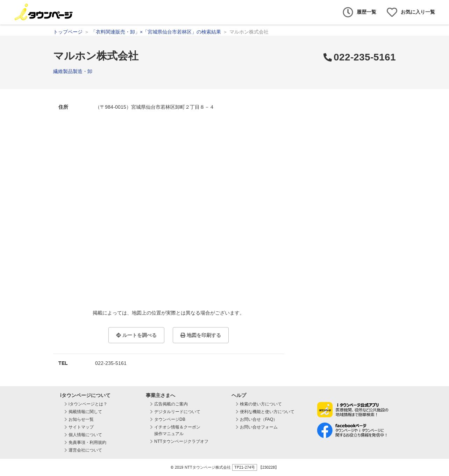
Task: Open お問い合せフォーム link
Action: [259, 427]
